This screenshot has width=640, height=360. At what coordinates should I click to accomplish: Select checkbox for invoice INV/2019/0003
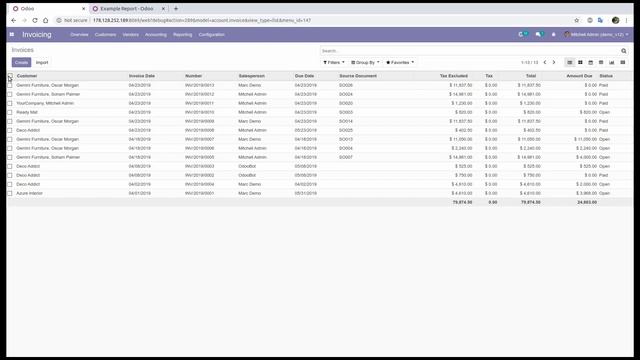coord(10,166)
